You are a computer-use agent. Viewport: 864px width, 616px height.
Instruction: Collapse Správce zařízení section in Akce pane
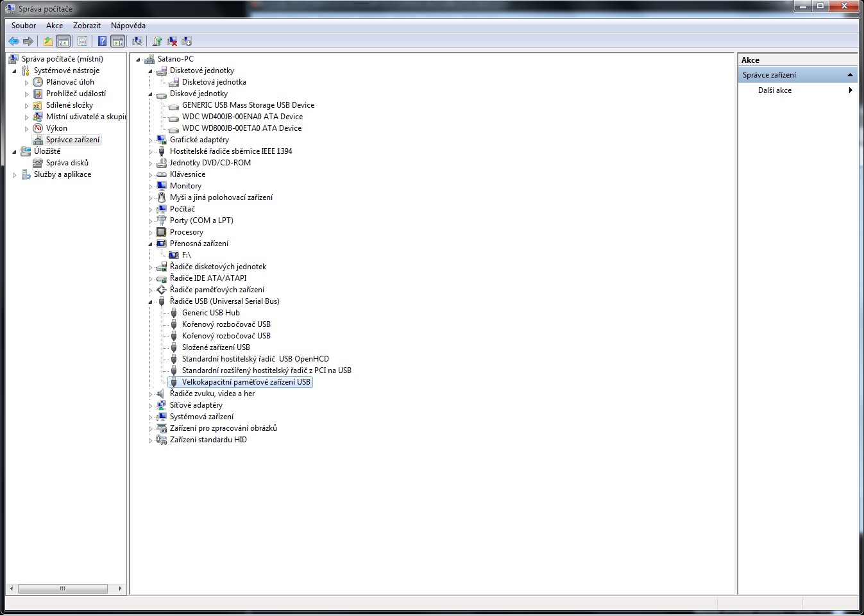[x=850, y=75]
